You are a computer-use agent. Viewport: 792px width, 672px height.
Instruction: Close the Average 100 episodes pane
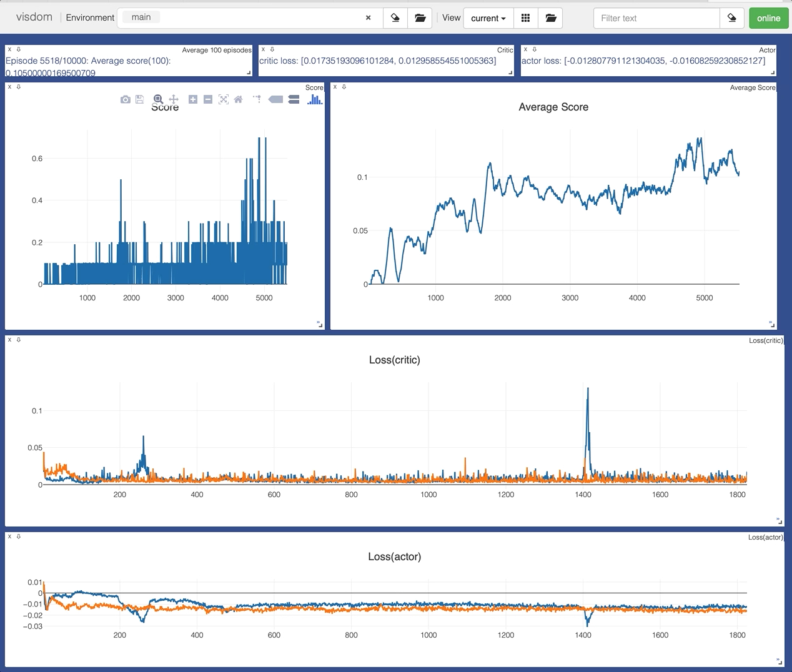(9, 49)
